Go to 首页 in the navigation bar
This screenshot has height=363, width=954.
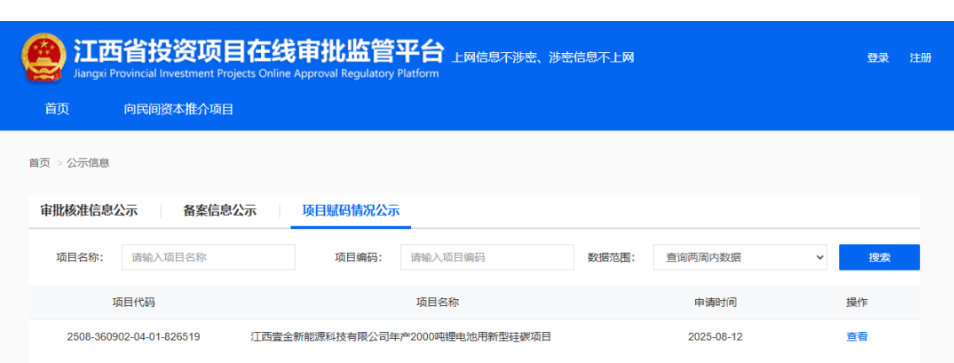(x=57, y=109)
